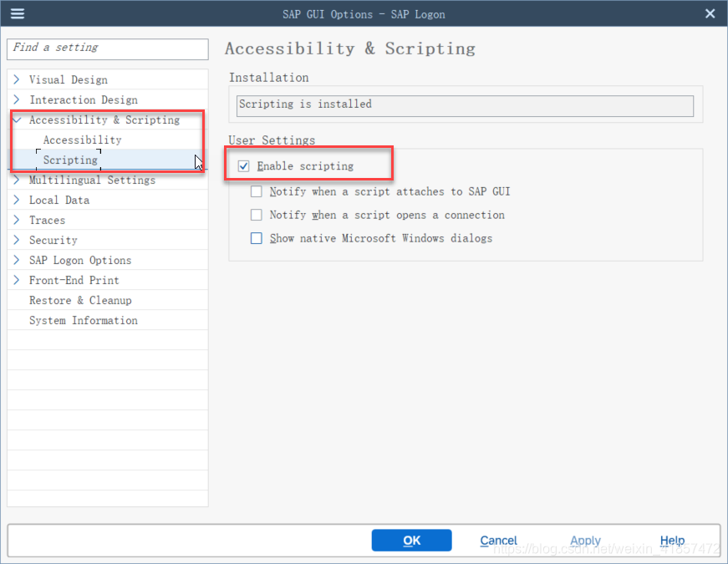Enable Show native Microsoft Windows dialogs

[x=257, y=238]
